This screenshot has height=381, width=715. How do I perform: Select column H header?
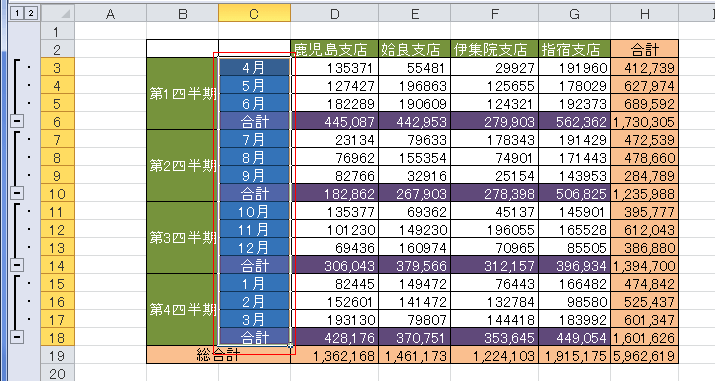tap(644, 13)
